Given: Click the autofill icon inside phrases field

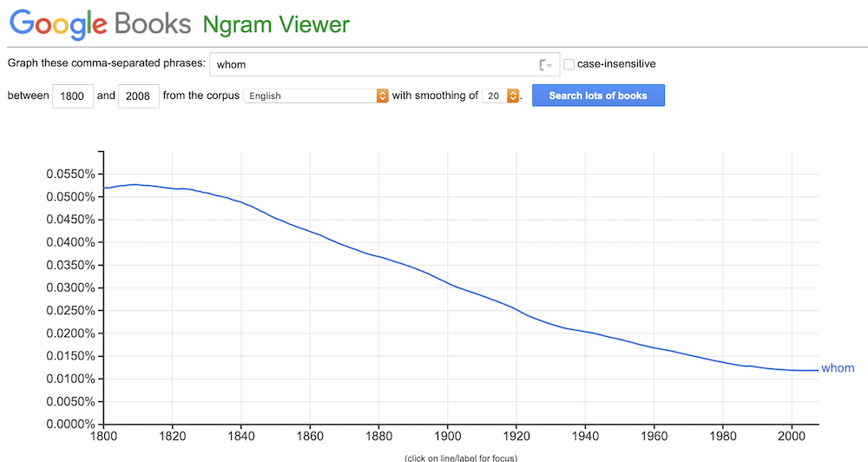Looking at the screenshot, I should click(544, 64).
